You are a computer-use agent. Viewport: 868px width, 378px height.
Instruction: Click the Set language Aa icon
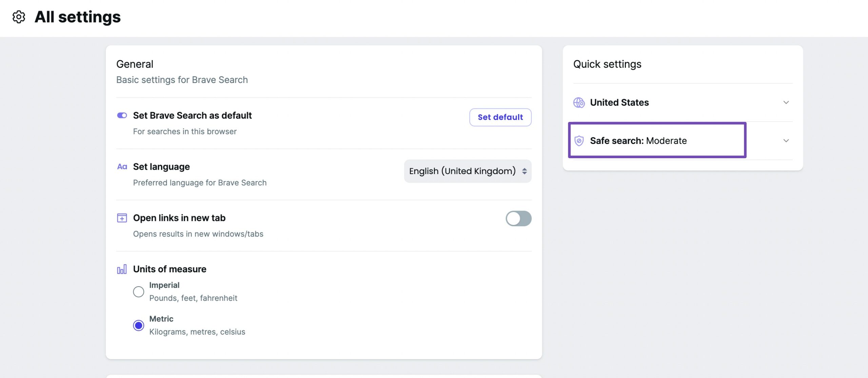[x=122, y=167]
